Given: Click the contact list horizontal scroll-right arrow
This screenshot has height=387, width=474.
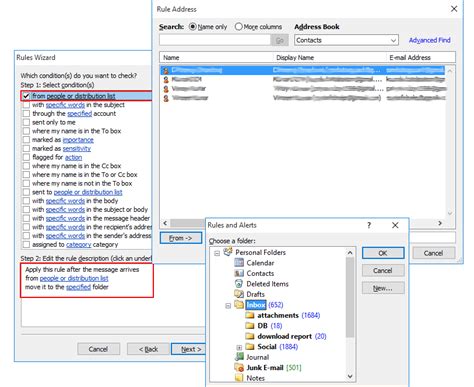Looking at the screenshot, I should [440, 223].
